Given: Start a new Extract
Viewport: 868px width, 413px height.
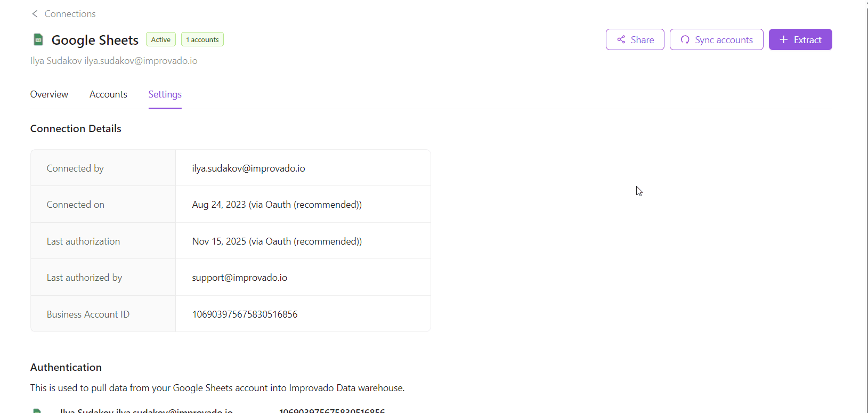Looking at the screenshot, I should point(800,39).
